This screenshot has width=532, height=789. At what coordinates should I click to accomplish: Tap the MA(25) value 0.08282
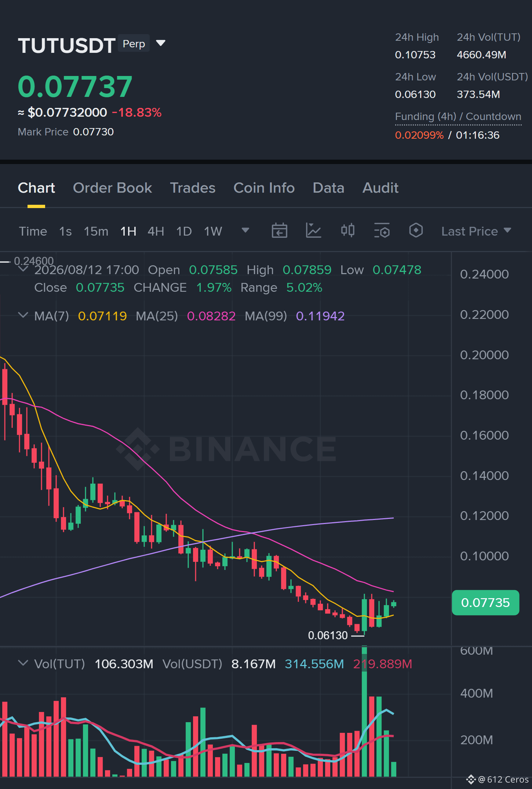[211, 316]
